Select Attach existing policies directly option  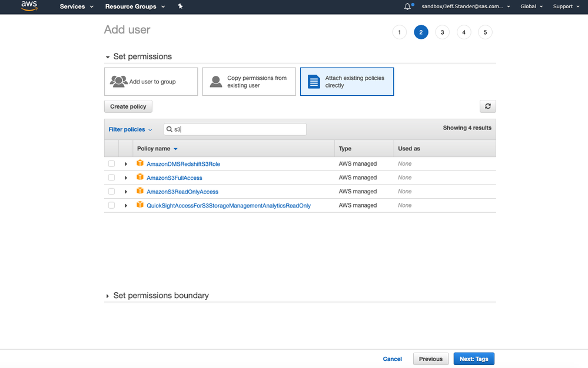(347, 82)
